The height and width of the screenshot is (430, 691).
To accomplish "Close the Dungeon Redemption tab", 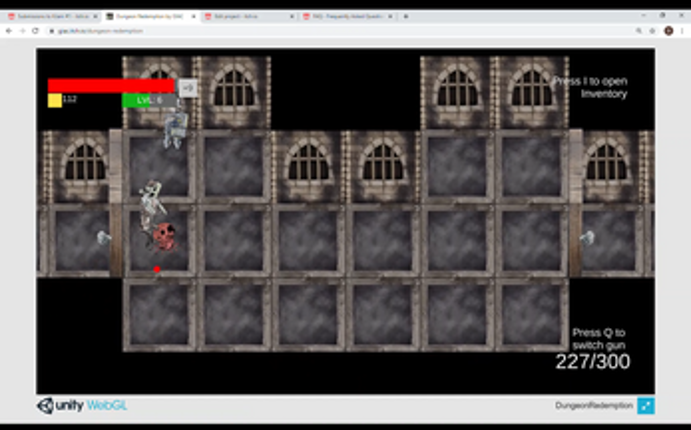I will [193, 16].
